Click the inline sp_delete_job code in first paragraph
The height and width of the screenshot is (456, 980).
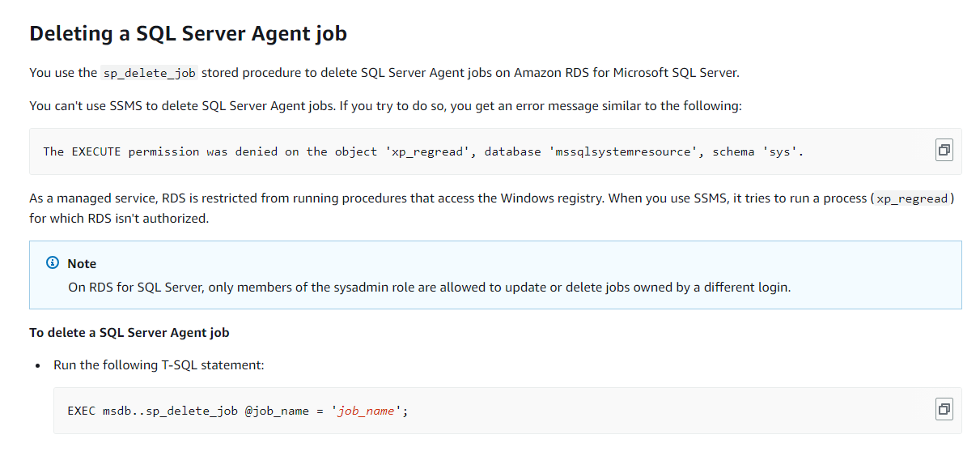(150, 73)
